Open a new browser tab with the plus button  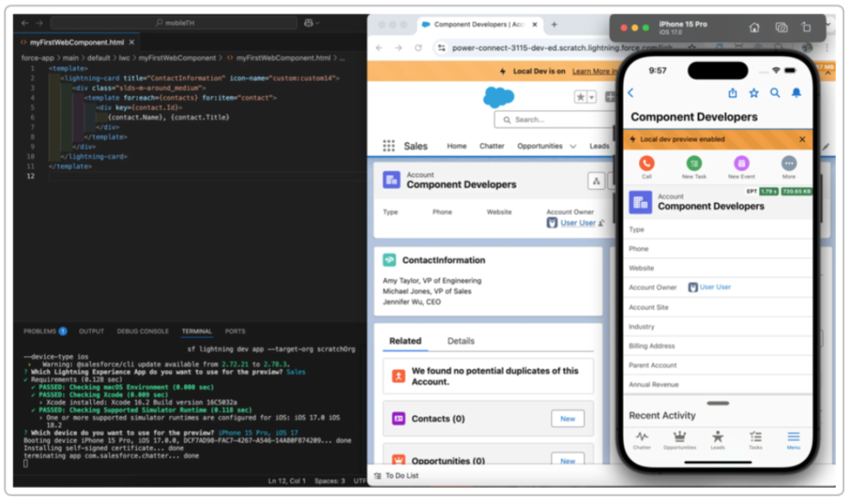coord(554,24)
